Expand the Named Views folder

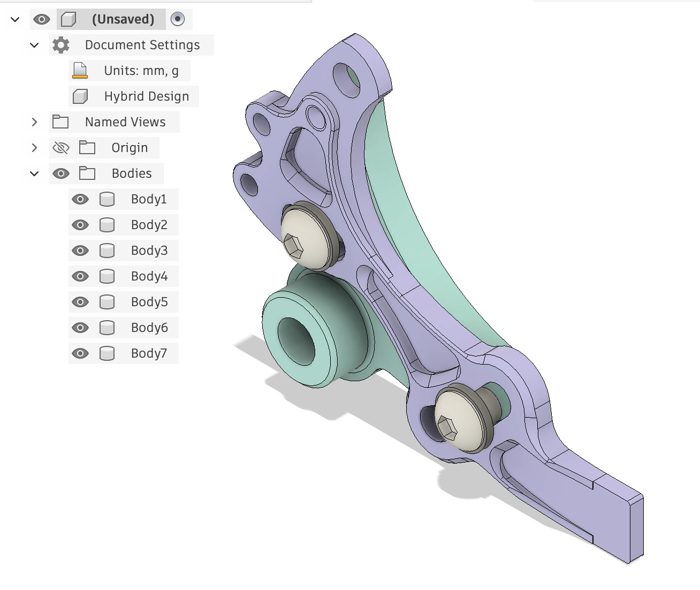(34, 122)
